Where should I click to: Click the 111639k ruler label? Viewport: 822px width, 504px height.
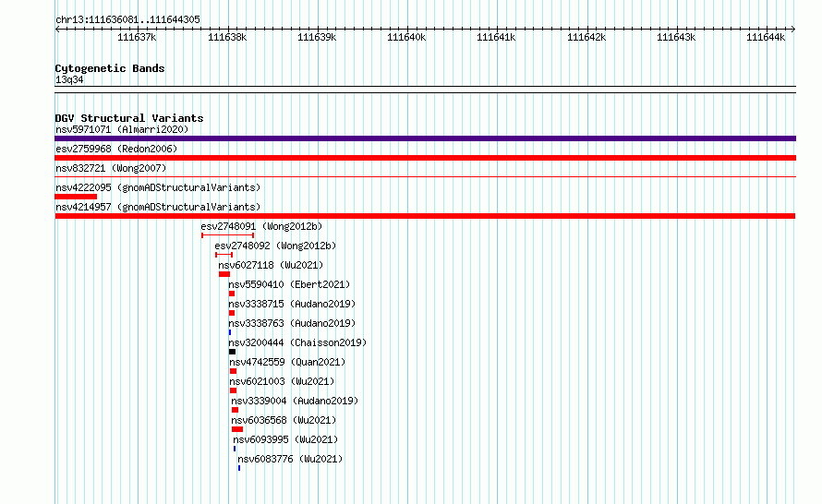[x=317, y=37]
